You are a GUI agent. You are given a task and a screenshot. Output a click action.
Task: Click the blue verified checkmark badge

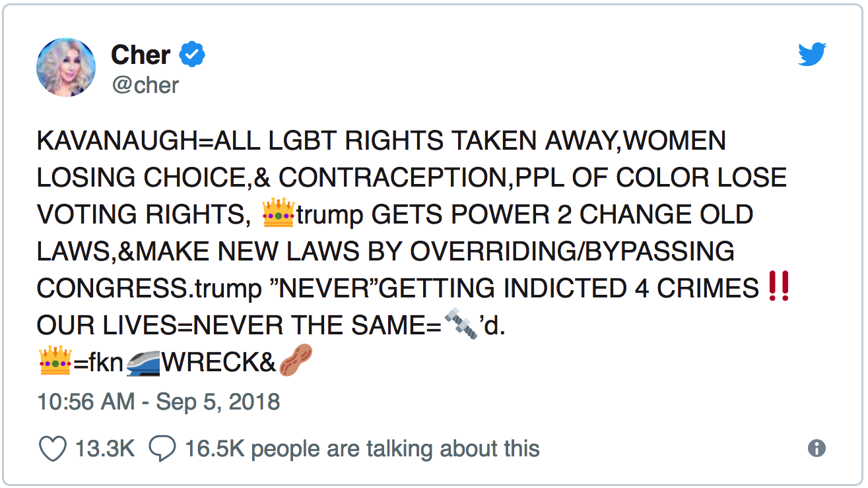(x=193, y=55)
